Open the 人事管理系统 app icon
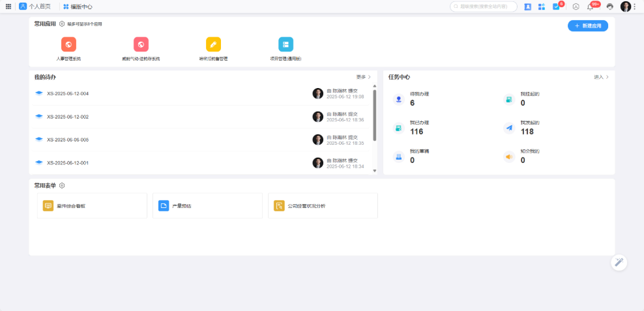The width and height of the screenshot is (644, 311). click(x=68, y=44)
